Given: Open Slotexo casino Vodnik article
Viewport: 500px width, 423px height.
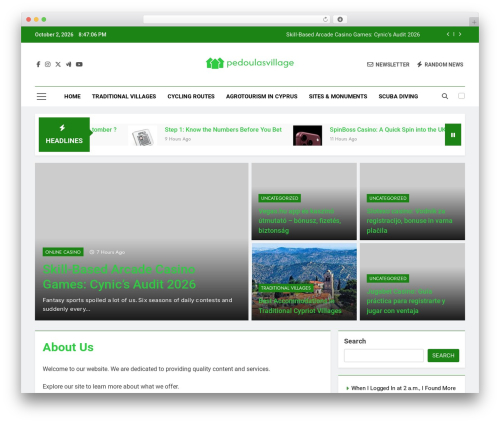Looking at the screenshot, I should [x=409, y=221].
